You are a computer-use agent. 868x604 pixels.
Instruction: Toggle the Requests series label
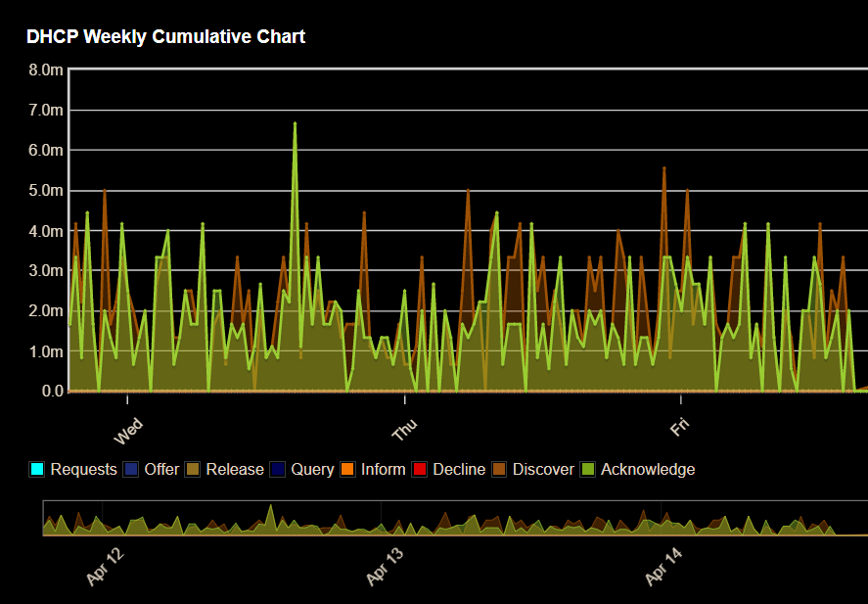tap(83, 470)
